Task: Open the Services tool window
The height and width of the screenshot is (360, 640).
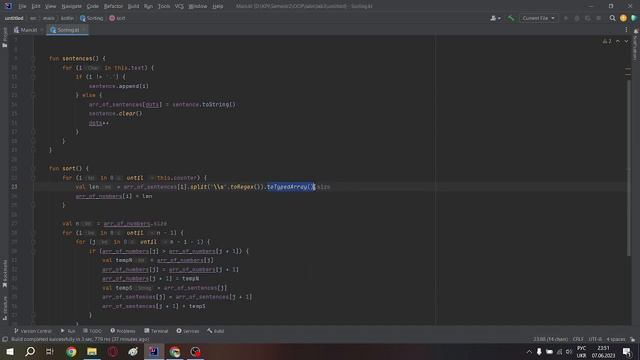Action: pos(188,331)
